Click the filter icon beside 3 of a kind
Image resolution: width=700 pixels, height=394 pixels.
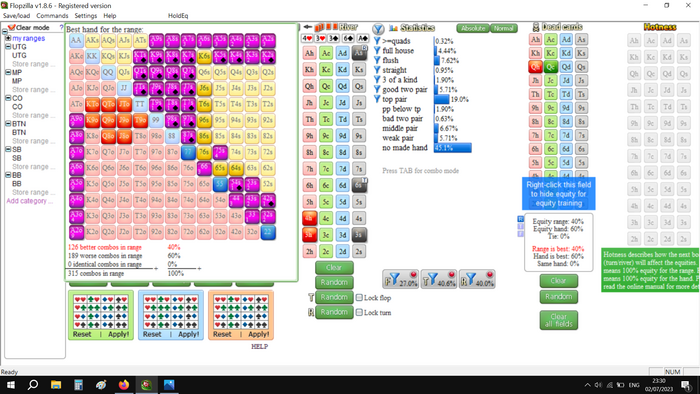pos(377,79)
